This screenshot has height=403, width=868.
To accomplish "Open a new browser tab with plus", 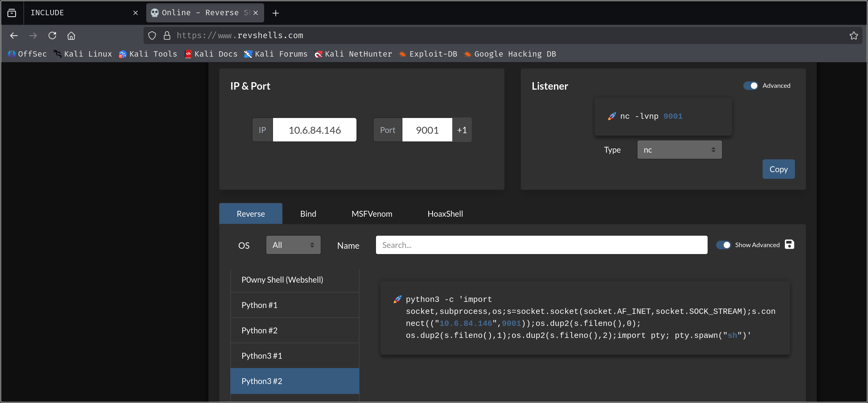I will coord(276,13).
